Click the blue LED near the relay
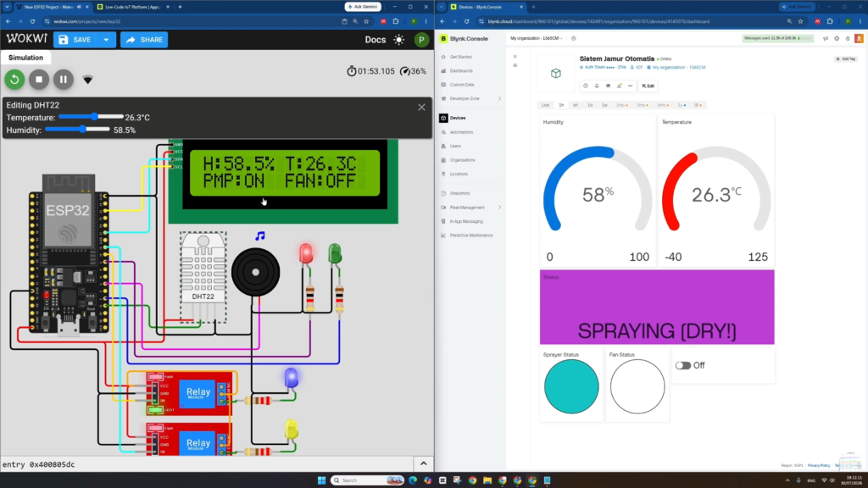The height and width of the screenshot is (488, 868). tap(292, 378)
